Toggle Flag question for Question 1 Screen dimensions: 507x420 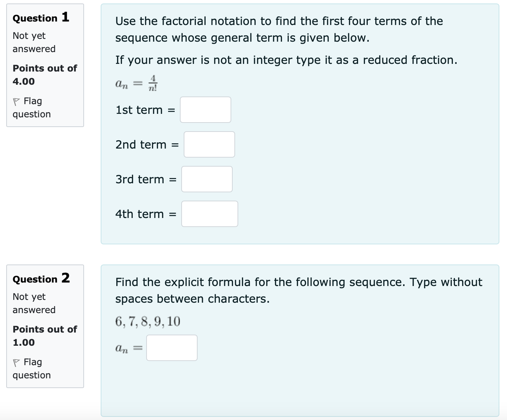(31, 107)
